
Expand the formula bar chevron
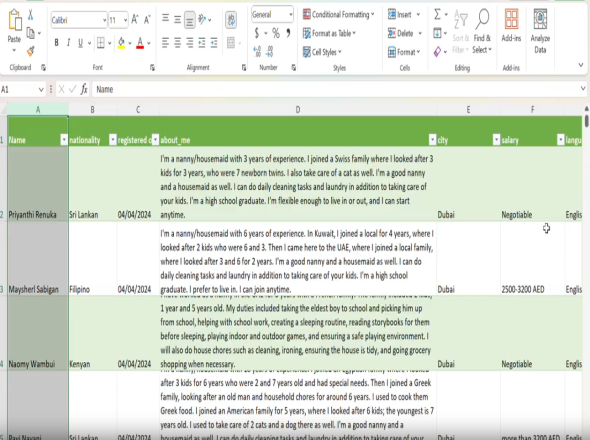tap(583, 89)
